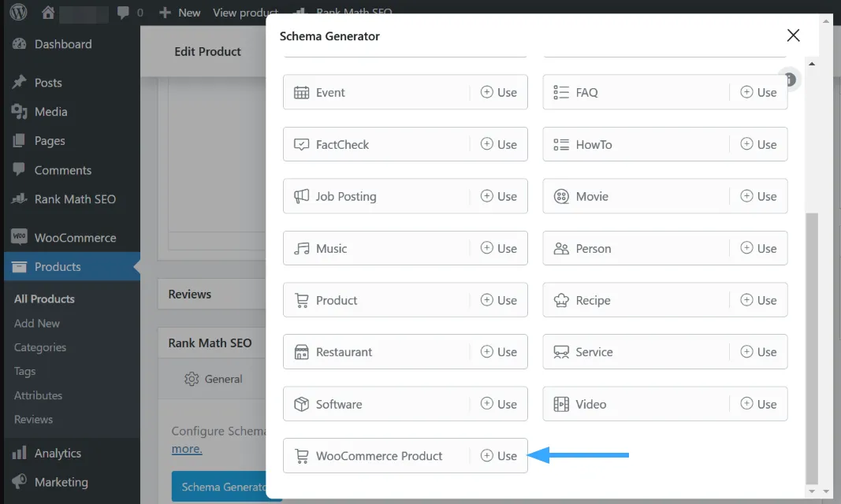Viewport: 841px width, 504px height.
Task: Click the New plus icon in admin bar
Action: pos(166,13)
